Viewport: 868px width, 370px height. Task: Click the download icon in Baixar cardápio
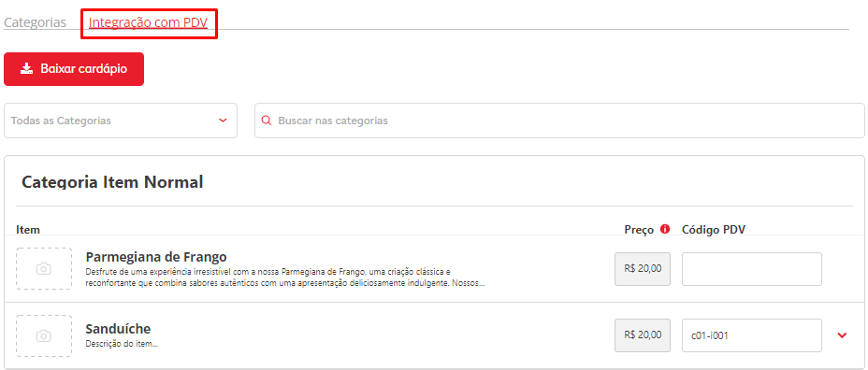pos(26,68)
